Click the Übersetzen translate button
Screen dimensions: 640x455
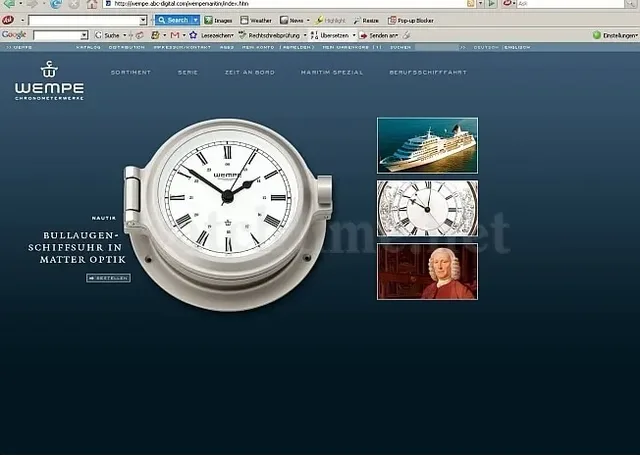pyautogui.click(x=330, y=36)
